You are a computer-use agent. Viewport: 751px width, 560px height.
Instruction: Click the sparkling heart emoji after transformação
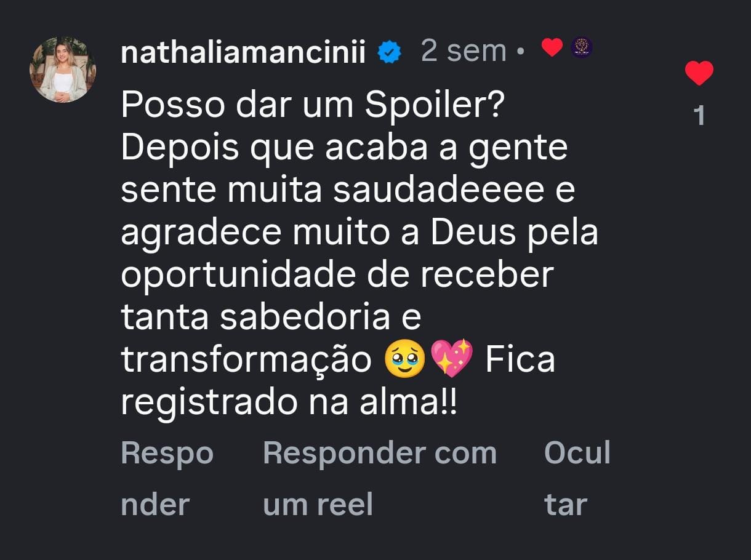453,359
